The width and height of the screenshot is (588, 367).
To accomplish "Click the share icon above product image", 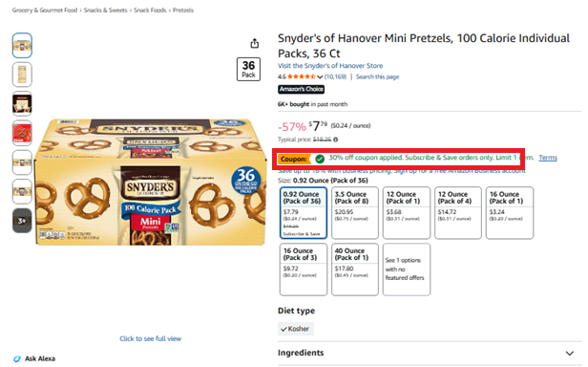I will point(255,44).
